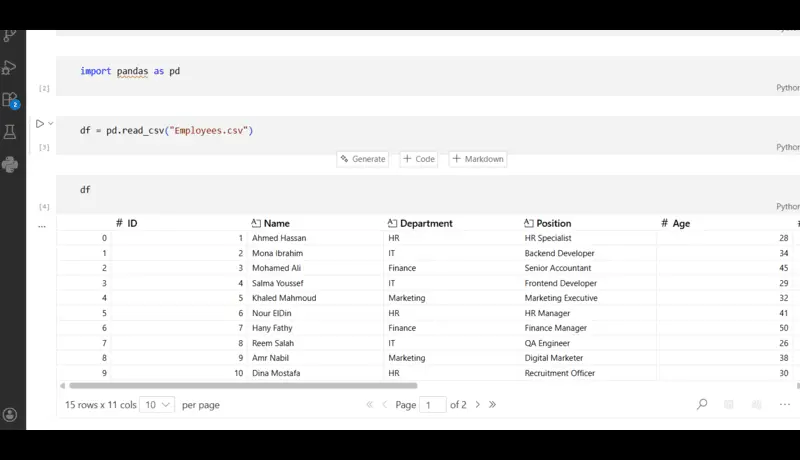Click the df code cell
Screen dimensions: 800x460
click(x=428, y=194)
